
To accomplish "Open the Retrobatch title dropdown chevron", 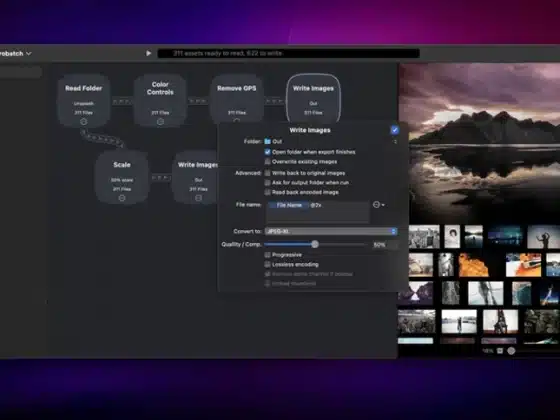I will click(29, 54).
